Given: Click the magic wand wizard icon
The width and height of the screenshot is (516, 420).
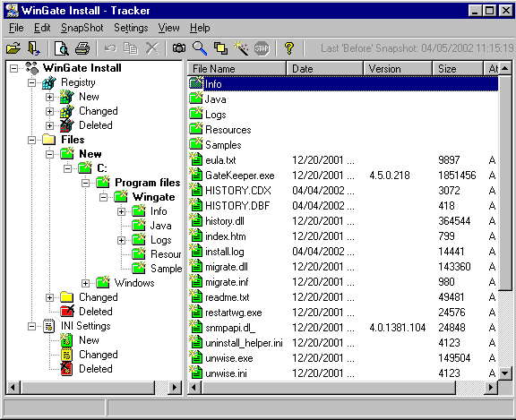Looking at the screenshot, I should click(x=241, y=48).
